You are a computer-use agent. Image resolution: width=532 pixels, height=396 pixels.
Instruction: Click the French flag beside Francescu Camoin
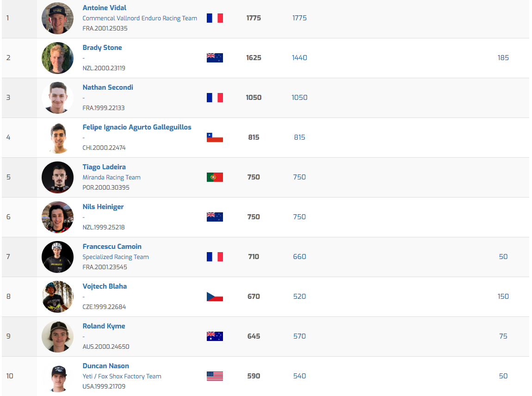click(215, 257)
